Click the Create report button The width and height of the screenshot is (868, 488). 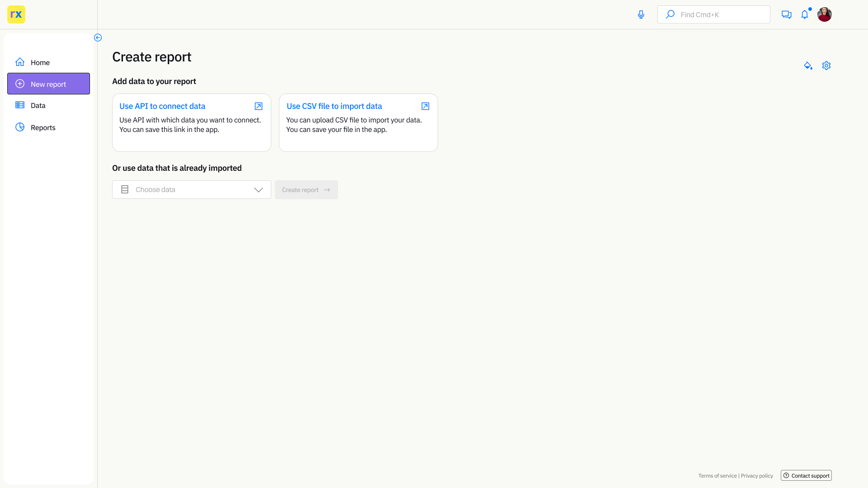[307, 190]
